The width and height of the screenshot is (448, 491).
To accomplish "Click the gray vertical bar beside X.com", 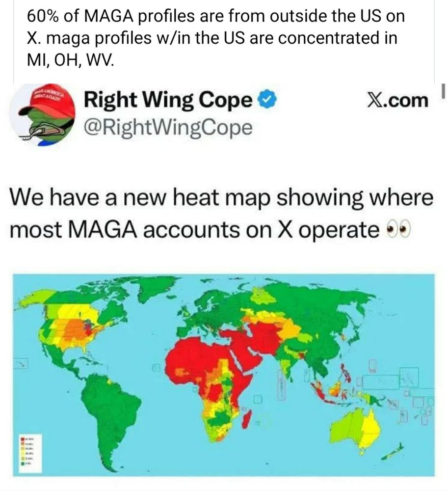I will (443, 91).
